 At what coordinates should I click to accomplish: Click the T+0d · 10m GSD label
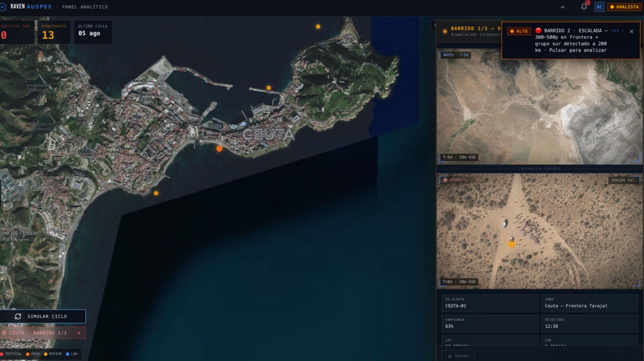[459, 281]
